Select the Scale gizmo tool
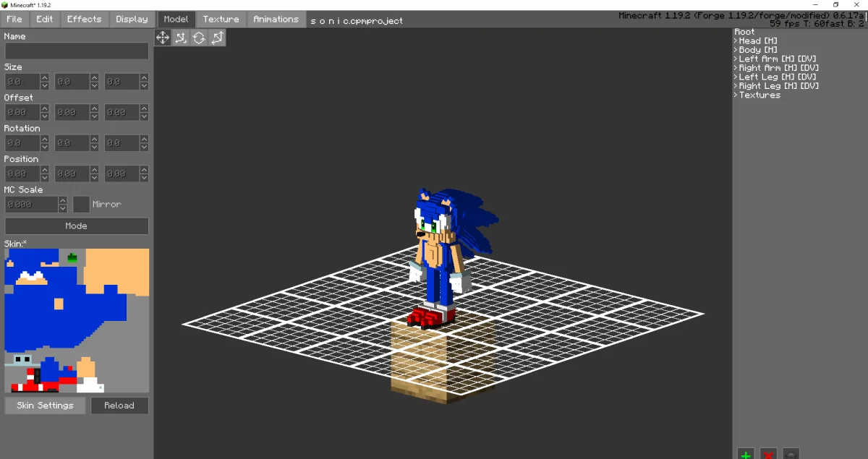This screenshot has width=868, height=459. click(181, 38)
